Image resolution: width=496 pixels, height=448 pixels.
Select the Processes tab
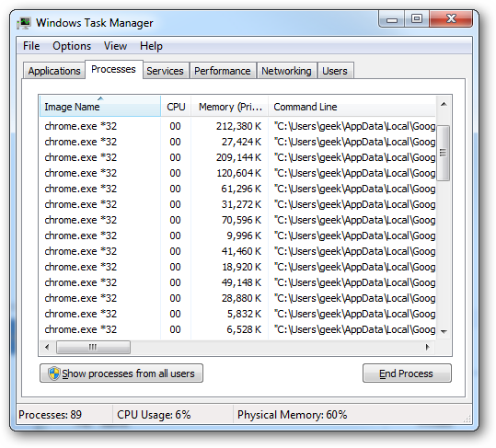113,69
